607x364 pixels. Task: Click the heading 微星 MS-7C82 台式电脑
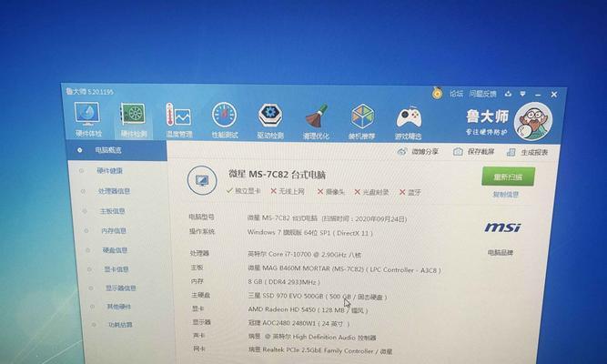tap(277, 175)
